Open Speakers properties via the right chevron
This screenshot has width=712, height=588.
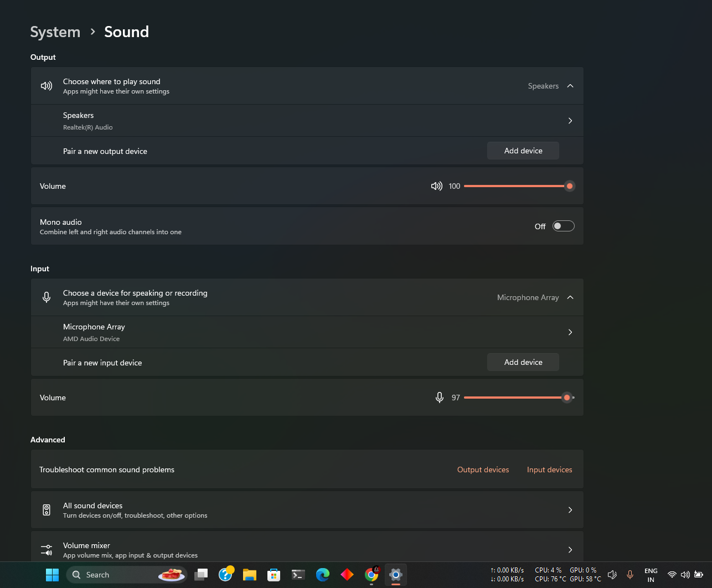[x=570, y=120]
